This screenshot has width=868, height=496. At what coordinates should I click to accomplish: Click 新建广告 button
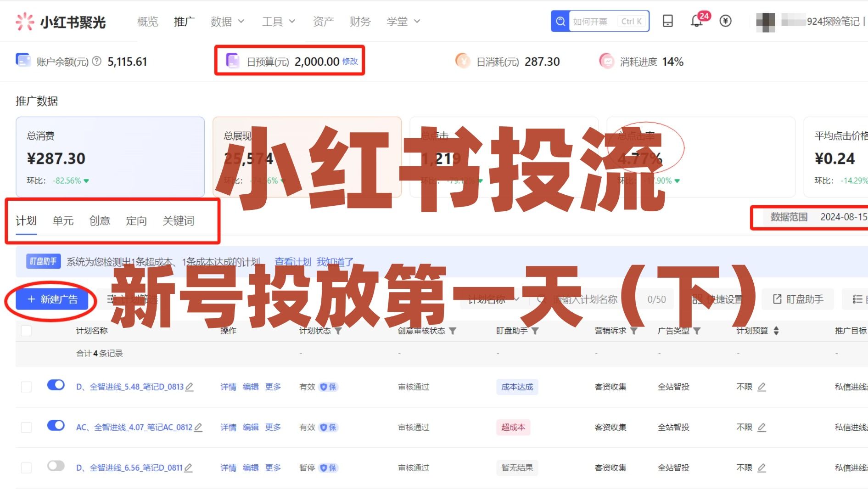pos(52,299)
